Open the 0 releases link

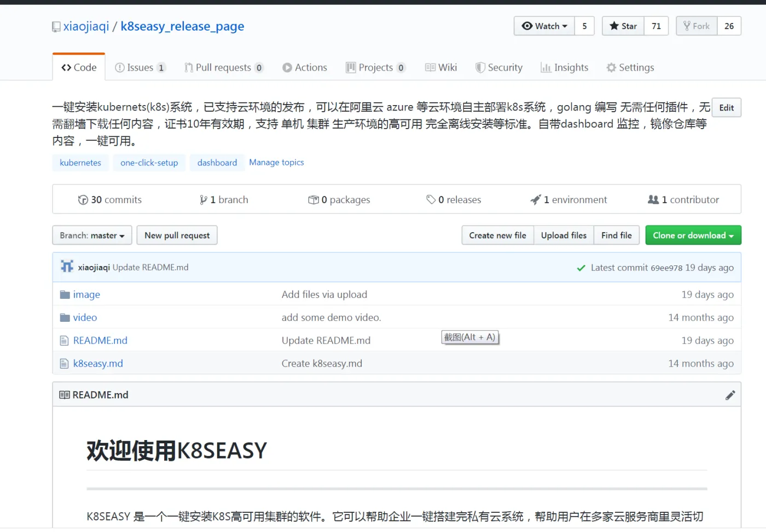click(x=454, y=200)
